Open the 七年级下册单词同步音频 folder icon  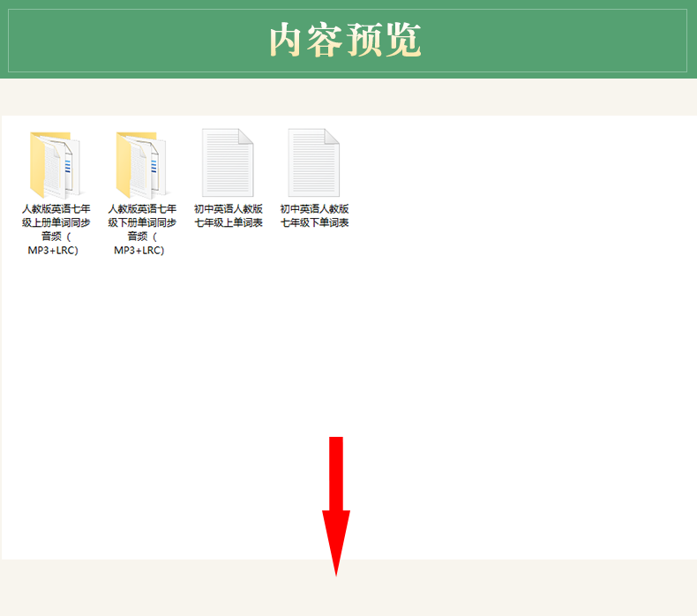[x=141, y=164]
